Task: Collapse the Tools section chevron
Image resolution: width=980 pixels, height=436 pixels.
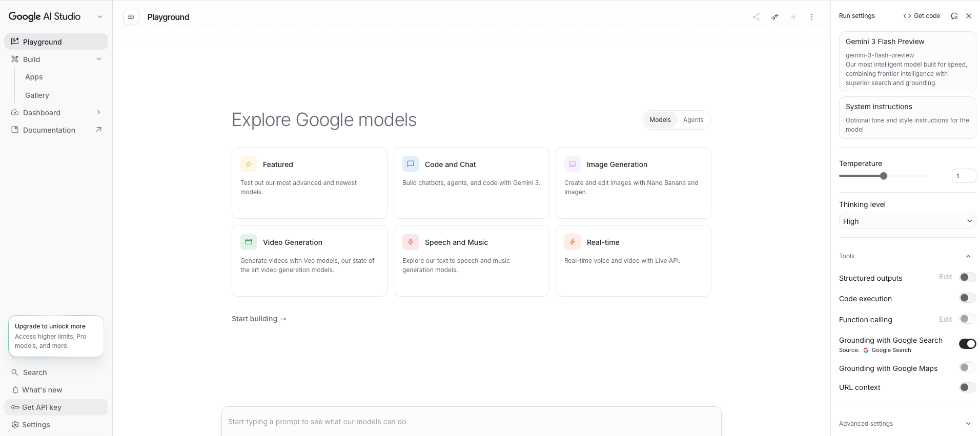Action: point(968,256)
